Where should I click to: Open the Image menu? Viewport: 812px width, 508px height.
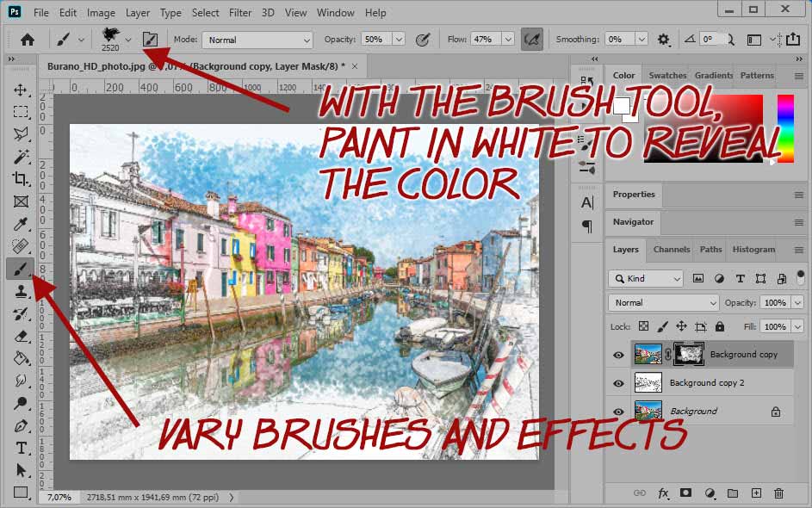[101, 13]
